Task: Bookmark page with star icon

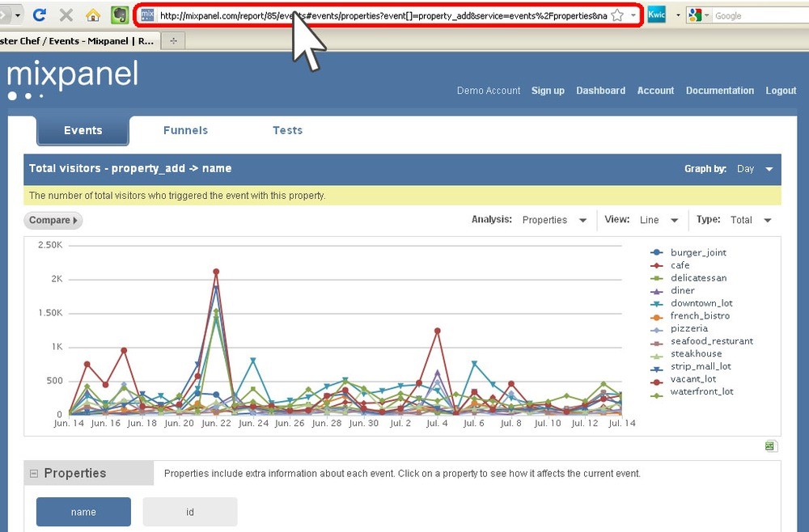Action: 617,15
